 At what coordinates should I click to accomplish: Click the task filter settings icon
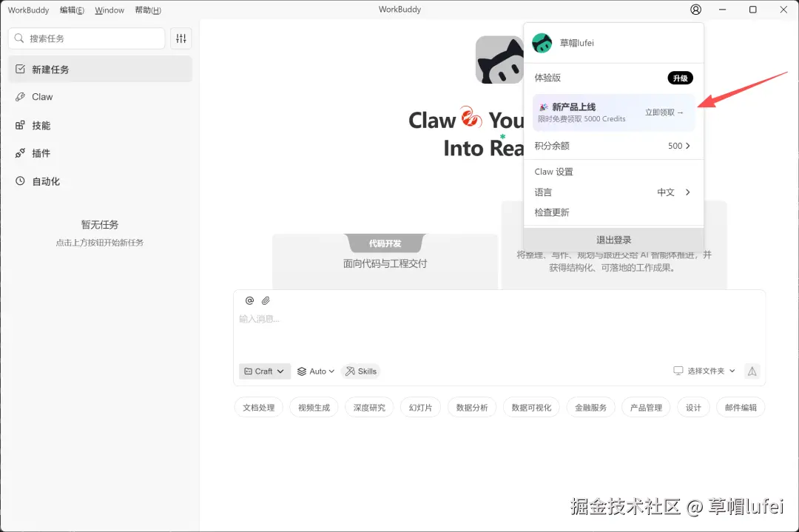click(x=181, y=38)
